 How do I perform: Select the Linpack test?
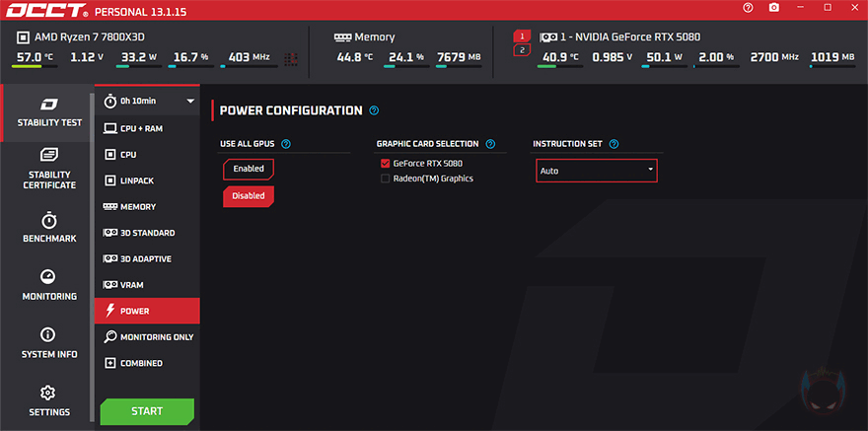tap(147, 180)
